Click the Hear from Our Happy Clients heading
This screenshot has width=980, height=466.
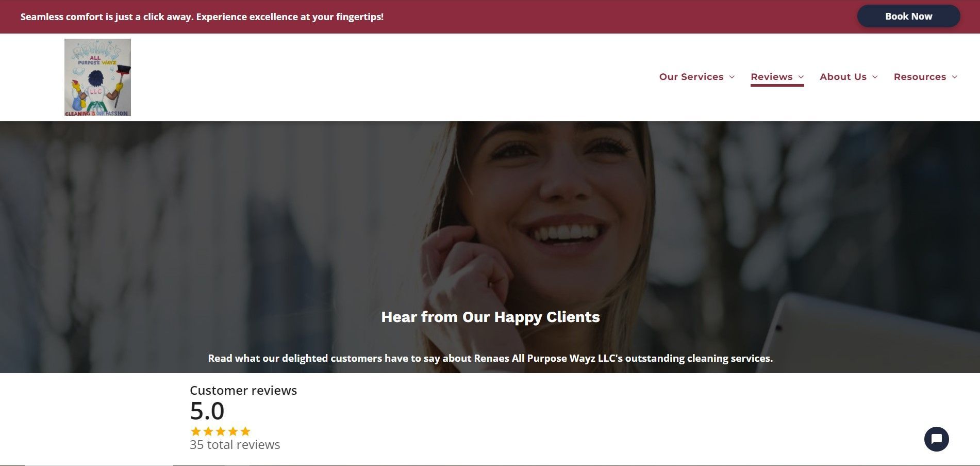pyautogui.click(x=490, y=317)
